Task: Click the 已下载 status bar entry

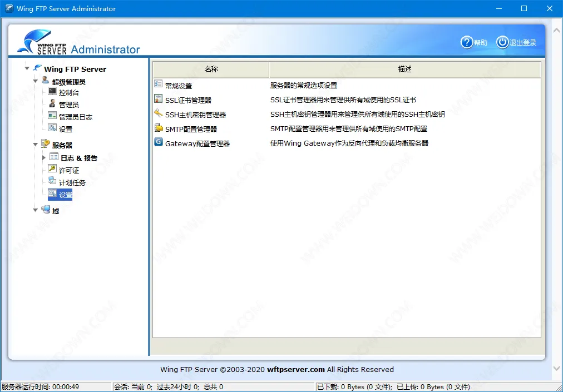Action: click(x=393, y=387)
